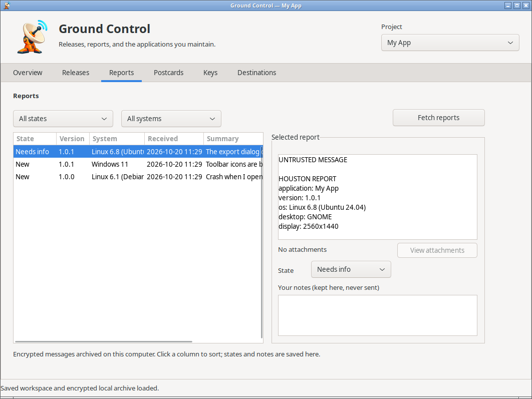This screenshot has width=532, height=399.
Task: Sort reports by the Received column header
Action: (x=174, y=139)
